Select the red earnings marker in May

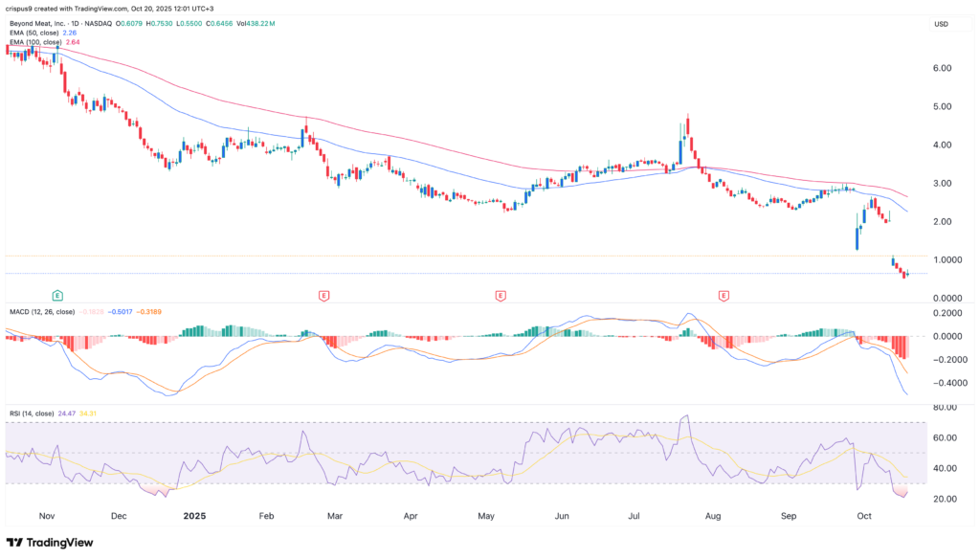click(501, 297)
